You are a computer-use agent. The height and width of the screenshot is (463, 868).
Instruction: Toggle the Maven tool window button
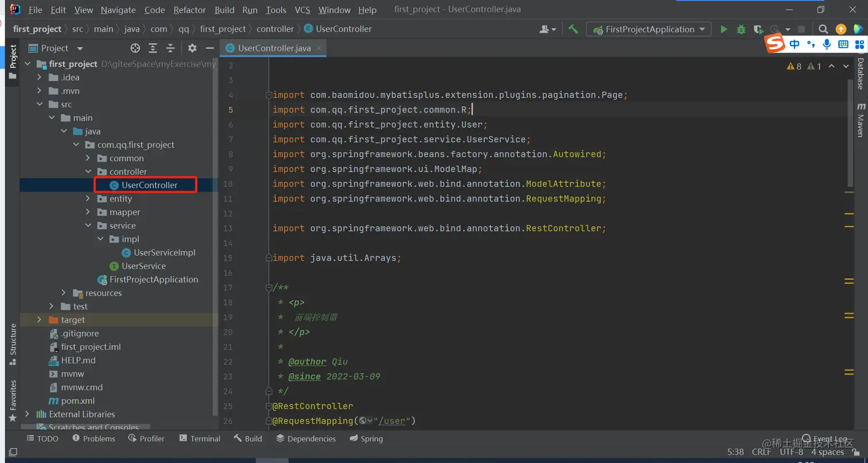click(x=861, y=120)
